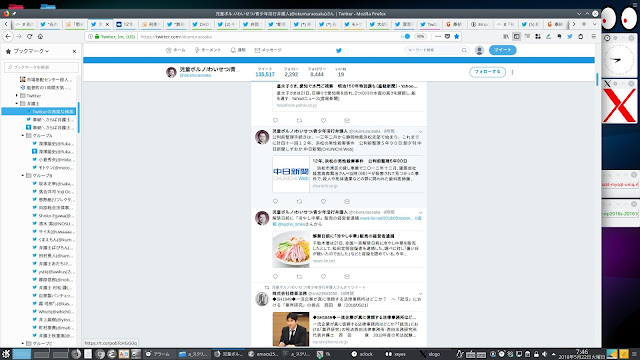640x360 pixels.
Task: Open the Sheiko bookmark entry
Action: pos(53,216)
